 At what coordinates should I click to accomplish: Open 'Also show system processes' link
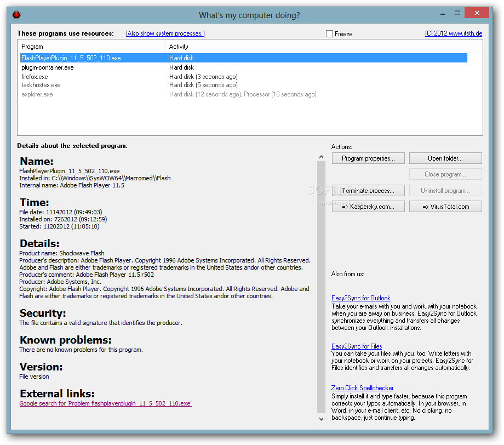point(165,33)
